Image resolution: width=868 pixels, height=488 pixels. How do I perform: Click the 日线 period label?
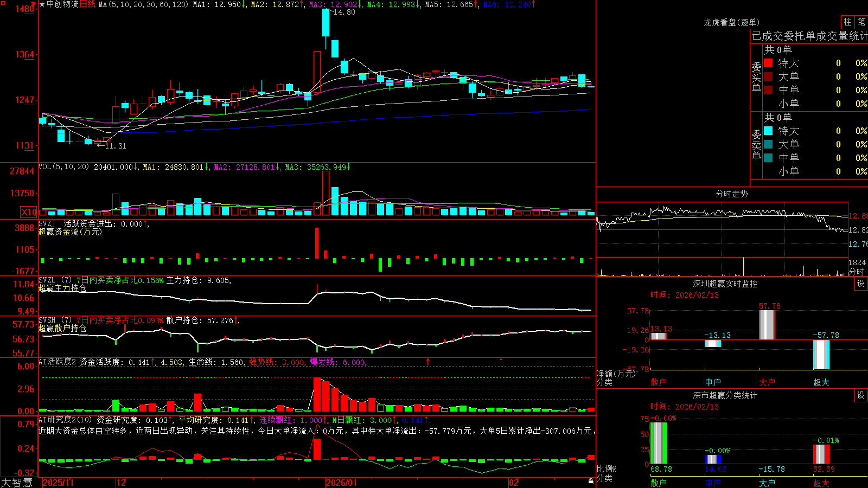click(x=87, y=4)
